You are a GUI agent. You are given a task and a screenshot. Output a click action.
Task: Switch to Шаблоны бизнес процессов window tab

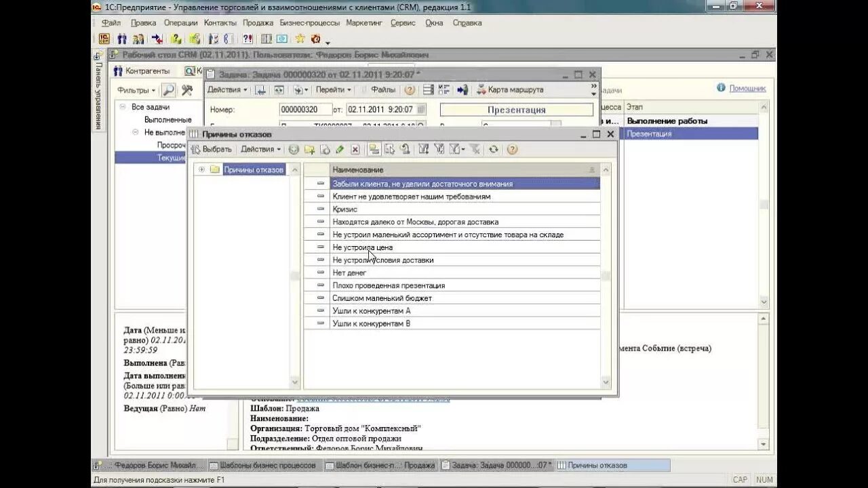(262, 466)
